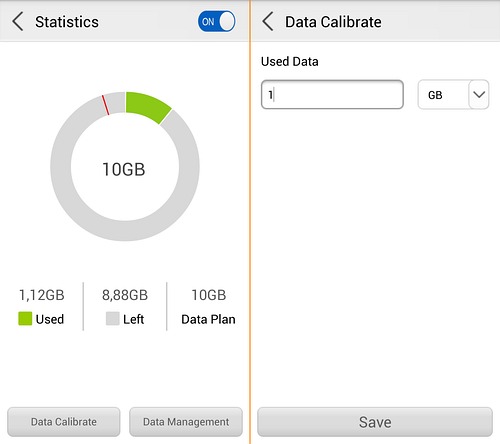Turn off the Statistics ON switch

click(x=217, y=22)
